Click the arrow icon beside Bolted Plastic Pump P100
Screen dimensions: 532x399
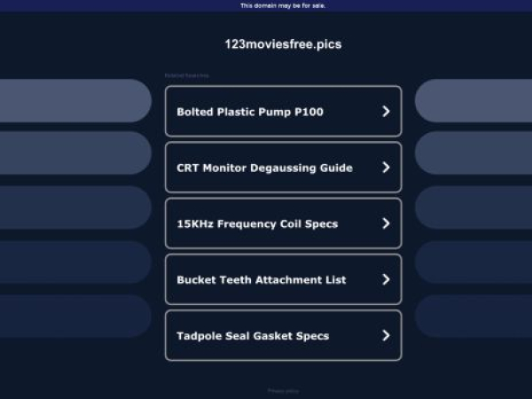click(x=386, y=112)
